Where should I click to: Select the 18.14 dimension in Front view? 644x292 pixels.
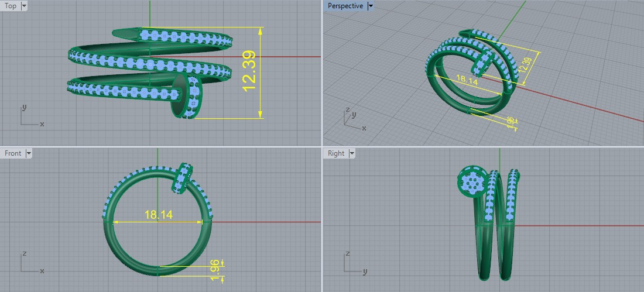(x=158, y=214)
